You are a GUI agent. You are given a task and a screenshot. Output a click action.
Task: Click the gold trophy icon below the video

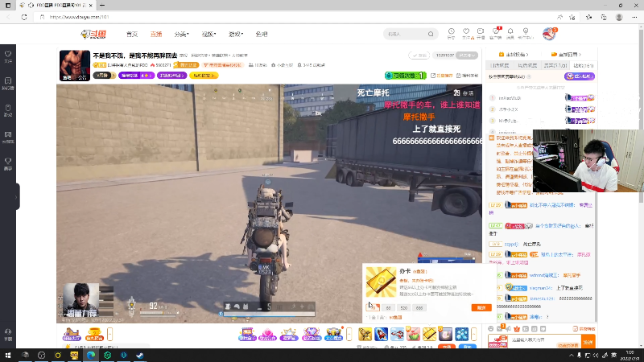(x=94, y=334)
